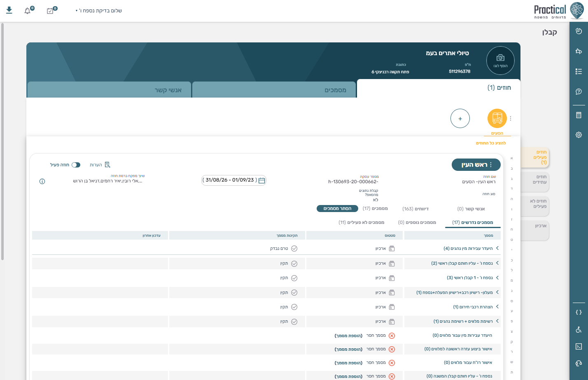
Task: Click the date range field 31/08/26 - 01/09/23
Action: pos(234,180)
